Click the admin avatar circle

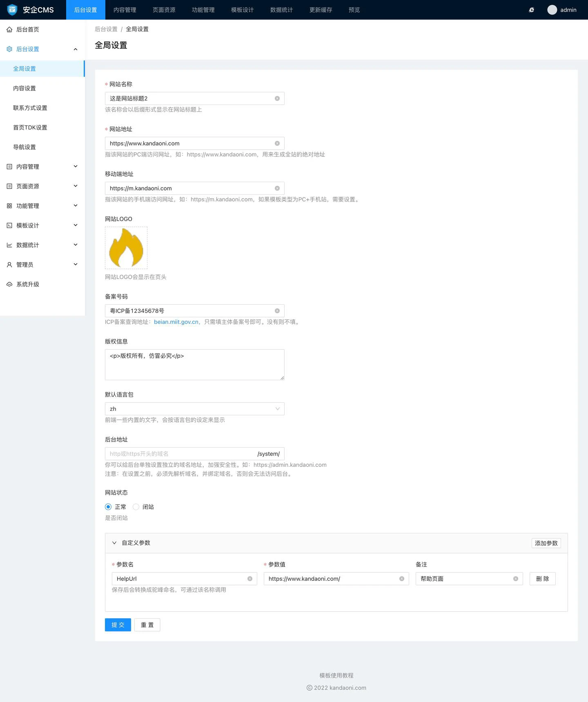click(552, 10)
